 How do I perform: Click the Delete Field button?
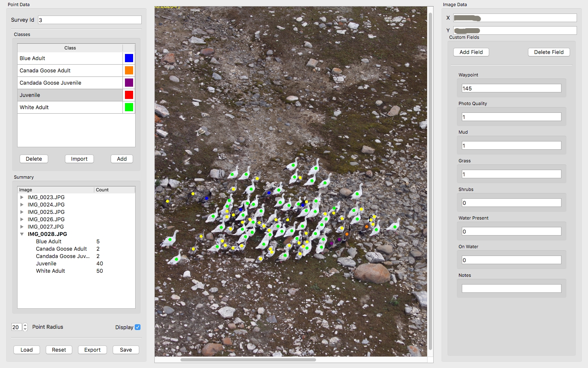[549, 52]
